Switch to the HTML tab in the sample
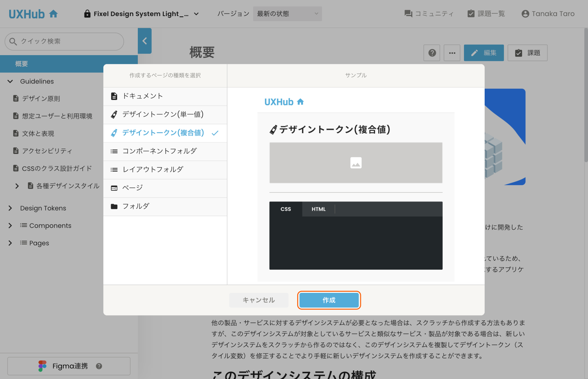The width and height of the screenshot is (588, 379). 318,209
